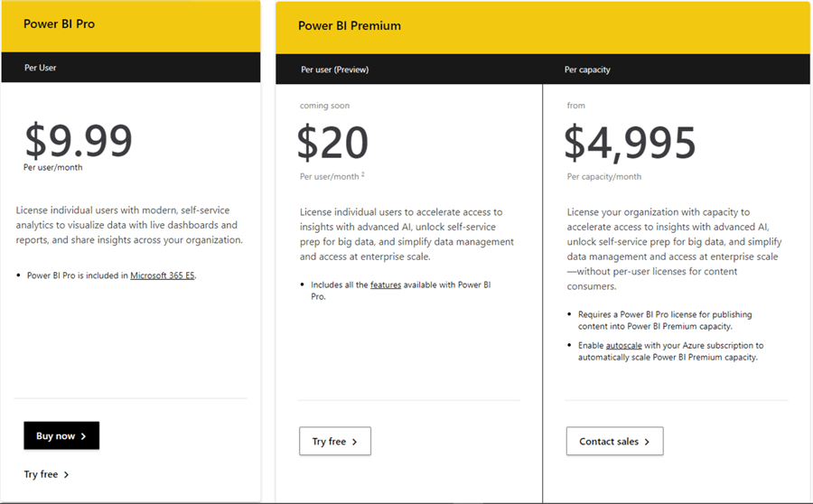Follow the features link in Premium description
The height and width of the screenshot is (504, 813).
(386, 285)
